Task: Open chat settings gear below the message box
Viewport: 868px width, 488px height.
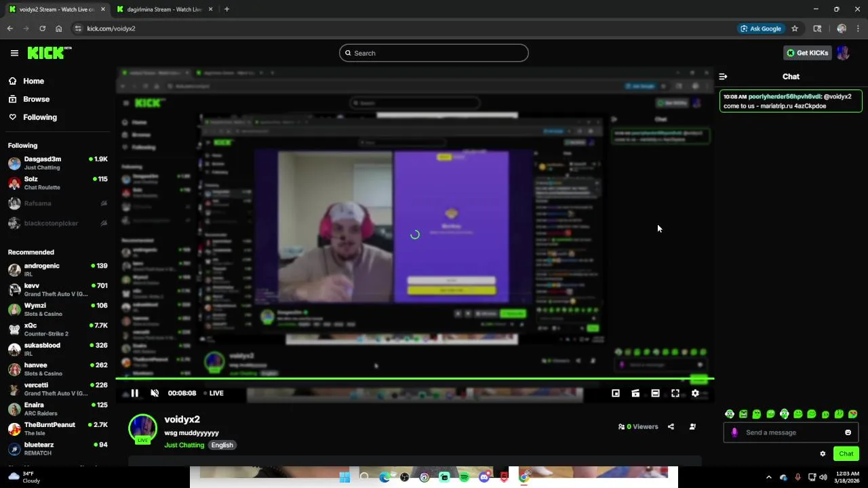Action: [x=823, y=453]
